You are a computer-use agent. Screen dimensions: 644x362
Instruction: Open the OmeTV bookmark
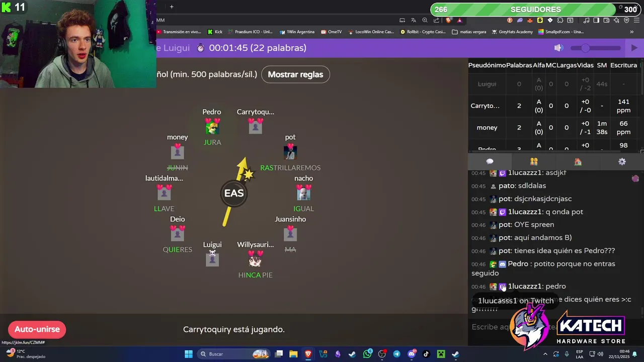coord(331,32)
